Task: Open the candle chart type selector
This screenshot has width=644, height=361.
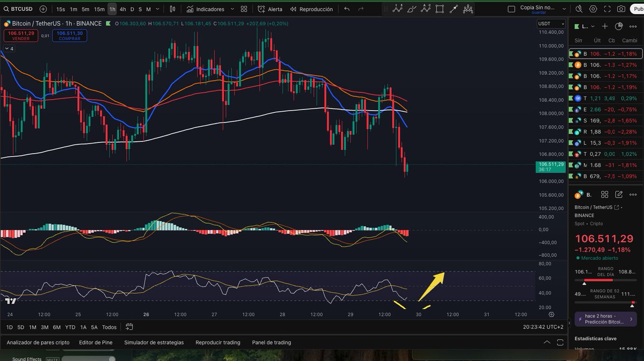Action: (x=172, y=9)
